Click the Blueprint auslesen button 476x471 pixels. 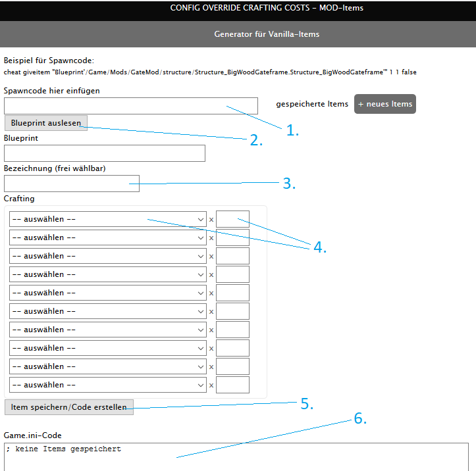[x=46, y=123]
